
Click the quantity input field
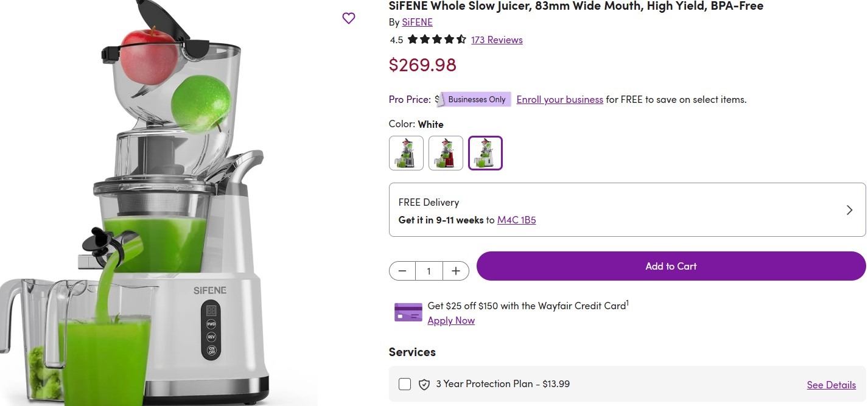pyautogui.click(x=429, y=271)
